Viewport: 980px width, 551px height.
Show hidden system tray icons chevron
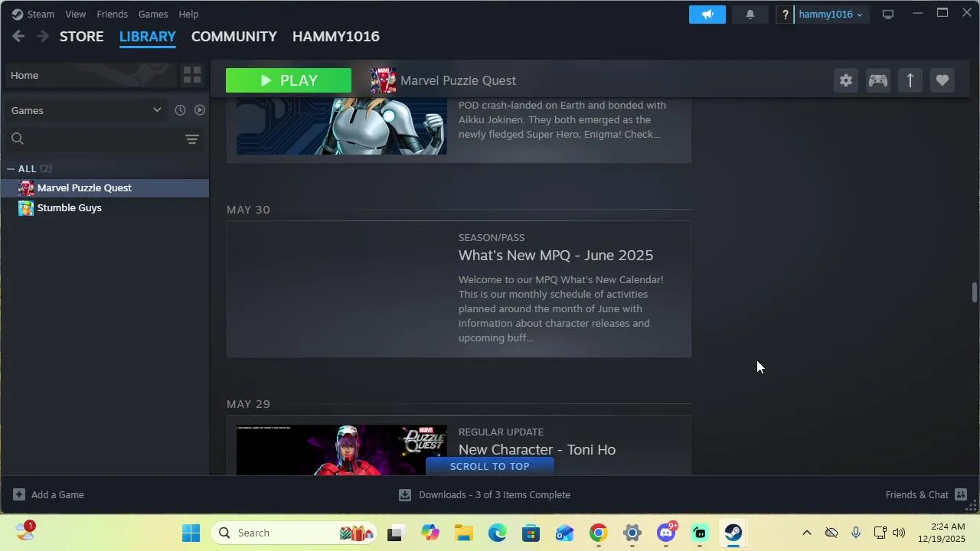coord(806,533)
